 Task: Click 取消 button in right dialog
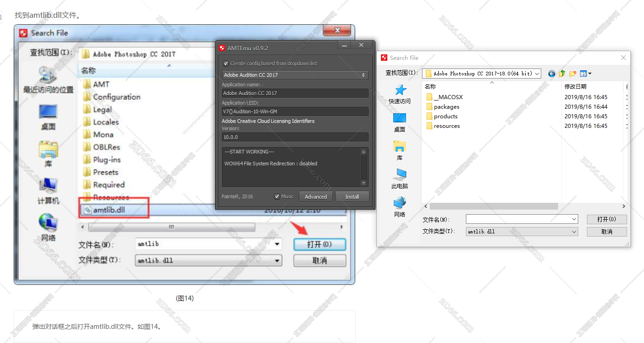(607, 232)
